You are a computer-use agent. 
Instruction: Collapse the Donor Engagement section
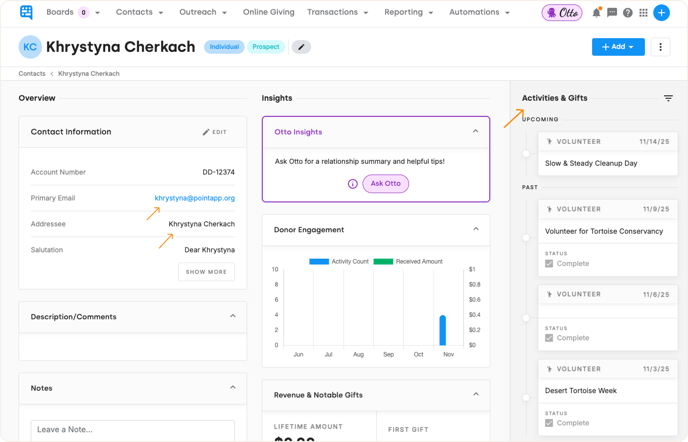click(x=475, y=229)
